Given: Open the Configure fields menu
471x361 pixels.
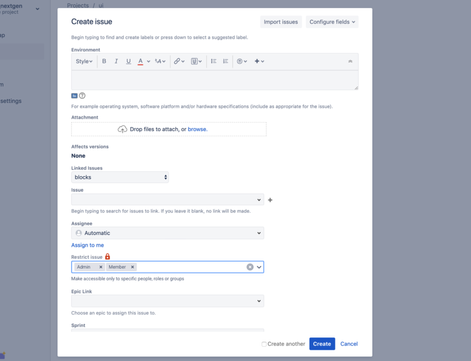Looking at the screenshot, I should (332, 22).
